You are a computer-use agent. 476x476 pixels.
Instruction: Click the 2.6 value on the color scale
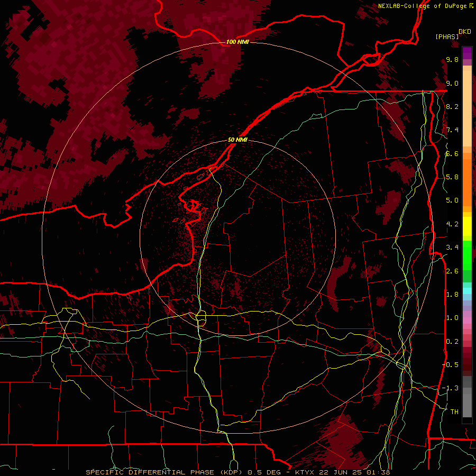pos(452,271)
